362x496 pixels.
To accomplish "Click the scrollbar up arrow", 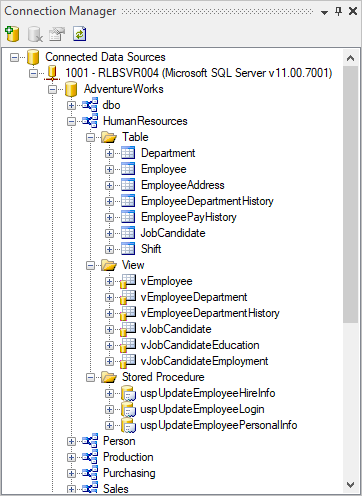I will [350, 58].
